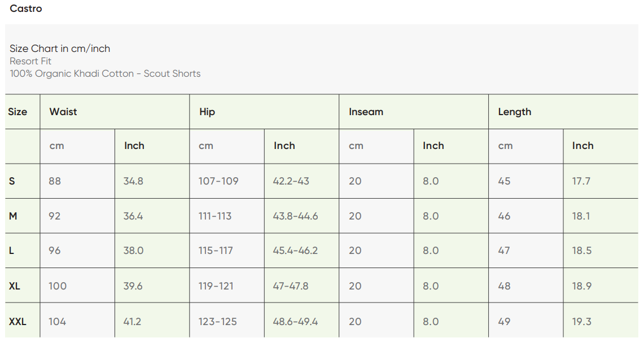Select the Hip column header
Viewport: 644px width, 342px height.
coord(207,112)
